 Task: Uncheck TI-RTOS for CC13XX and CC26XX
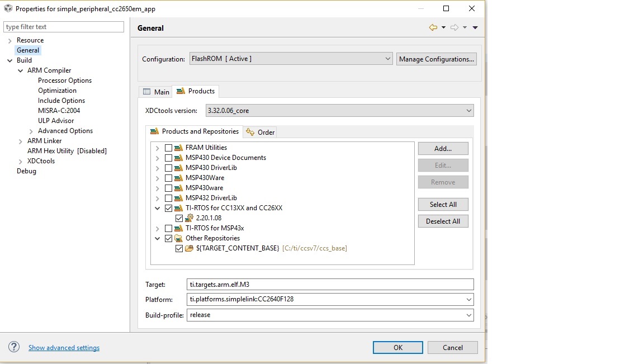pyautogui.click(x=168, y=208)
